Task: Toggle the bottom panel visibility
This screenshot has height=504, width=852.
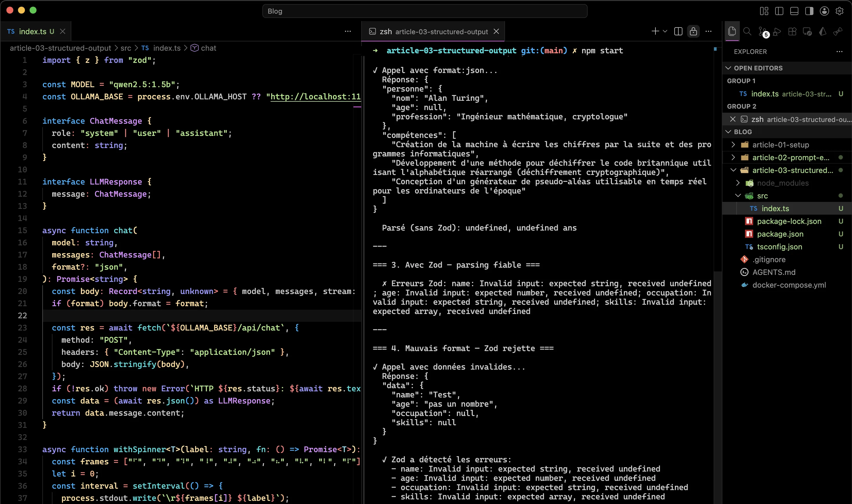Action: [794, 11]
